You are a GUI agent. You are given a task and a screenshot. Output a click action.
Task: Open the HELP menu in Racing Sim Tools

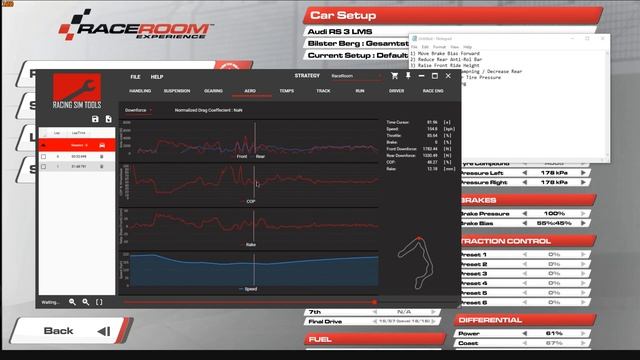[x=157, y=77]
